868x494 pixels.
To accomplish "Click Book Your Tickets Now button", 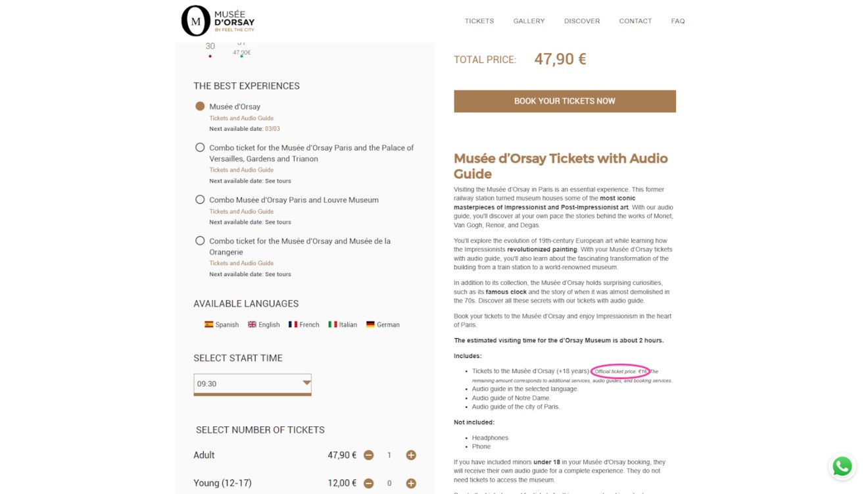I will (x=564, y=101).
